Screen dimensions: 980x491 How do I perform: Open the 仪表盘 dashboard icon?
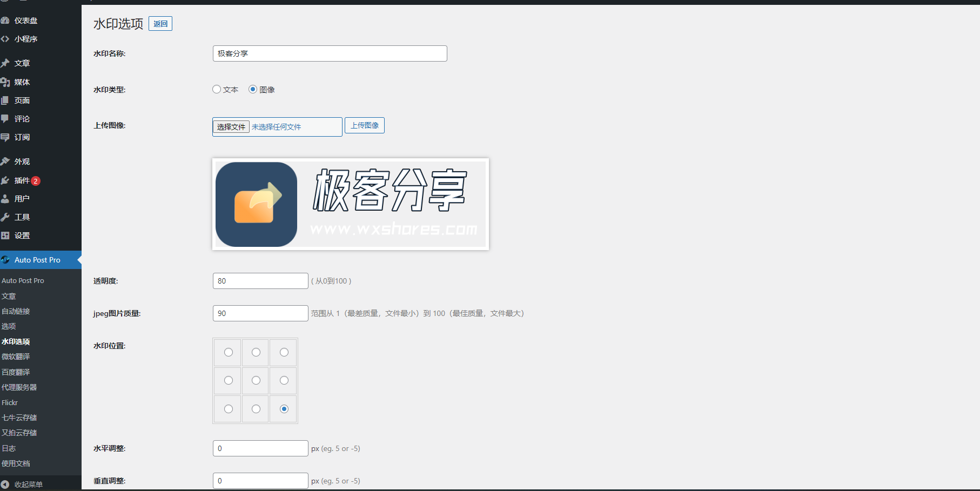click(6, 21)
